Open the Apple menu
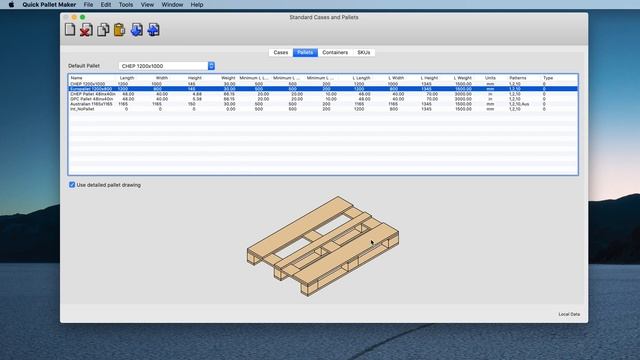The height and width of the screenshot is (360, 640). (x=11, y=4)
